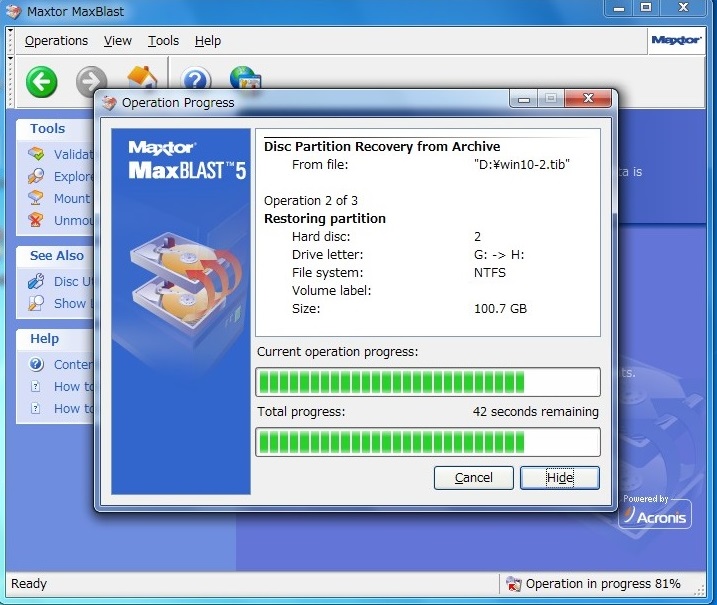
Task: Click the "D:¥win10-2.tib" file path text
Action: pyautogui.click(x=522, y=164)
